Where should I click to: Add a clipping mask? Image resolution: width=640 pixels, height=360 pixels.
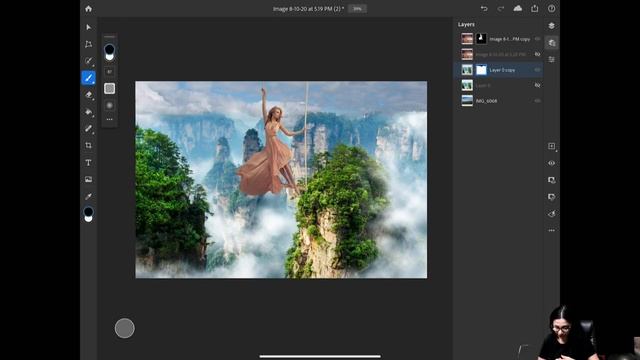click(551, 197)
